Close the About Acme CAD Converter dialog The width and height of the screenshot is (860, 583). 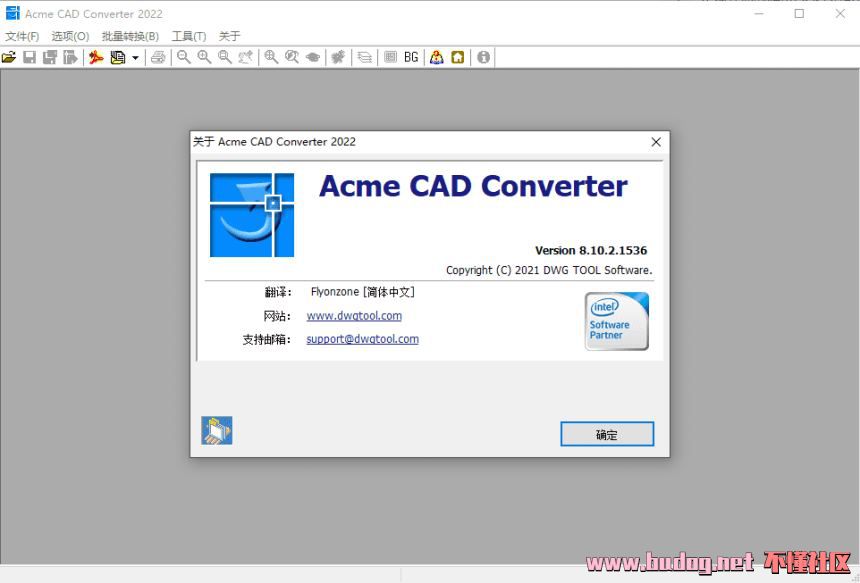656,142
